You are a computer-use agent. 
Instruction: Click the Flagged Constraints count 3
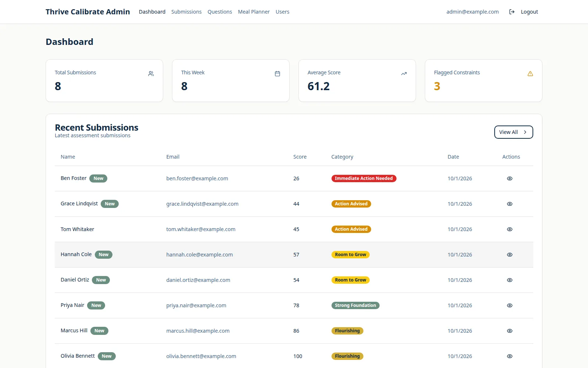pyautogui.click(x=437, y=86)
